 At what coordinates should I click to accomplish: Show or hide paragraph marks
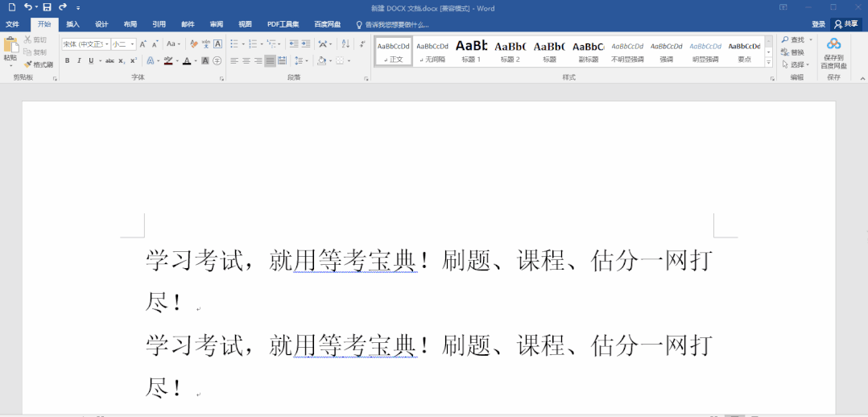pyautogui.click(x=362, y=43)
